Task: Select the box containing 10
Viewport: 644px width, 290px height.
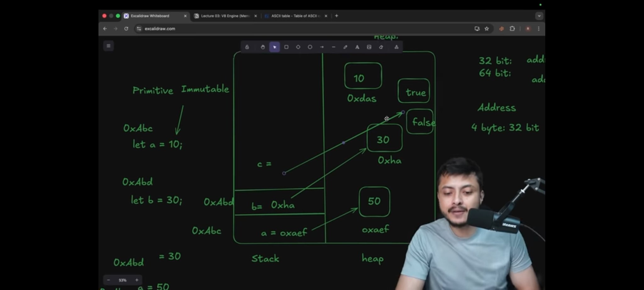Action: [363, 76]
